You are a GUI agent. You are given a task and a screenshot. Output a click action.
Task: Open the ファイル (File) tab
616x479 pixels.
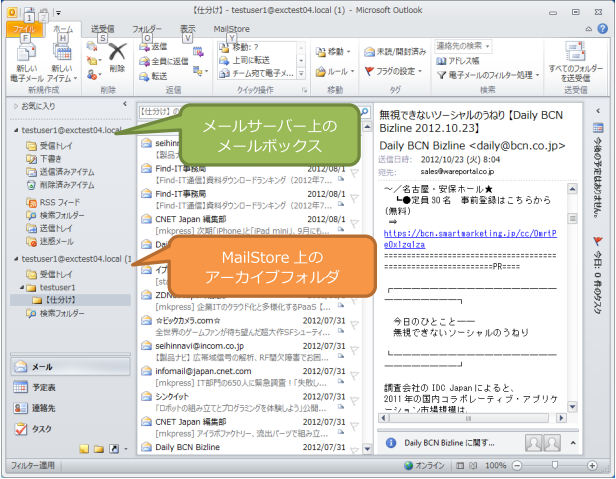point(21,30)
